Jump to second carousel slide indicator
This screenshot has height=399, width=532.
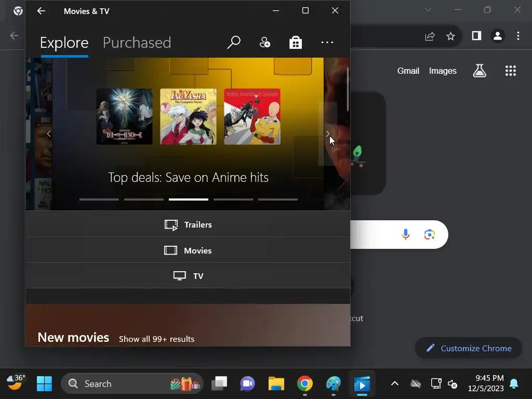click(144, 199)
